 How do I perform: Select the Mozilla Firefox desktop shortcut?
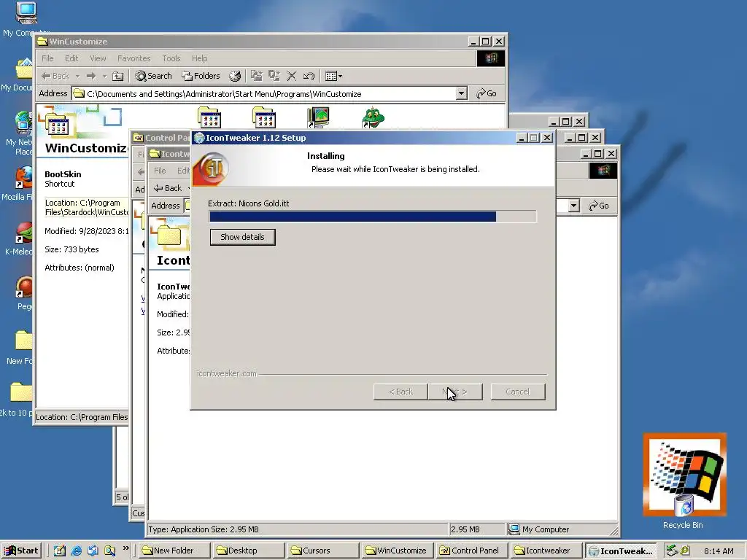pos(24,178)
